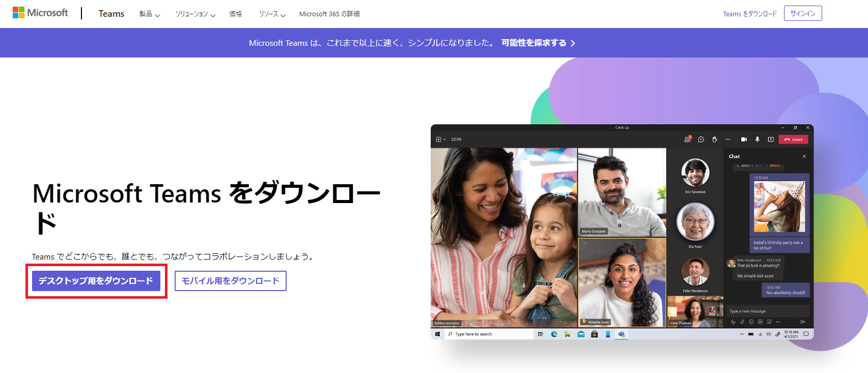Viewport: 868px width, 373px height.
Task: Open Microsoft Store from the taskbar
Action: tap(594, 334)
